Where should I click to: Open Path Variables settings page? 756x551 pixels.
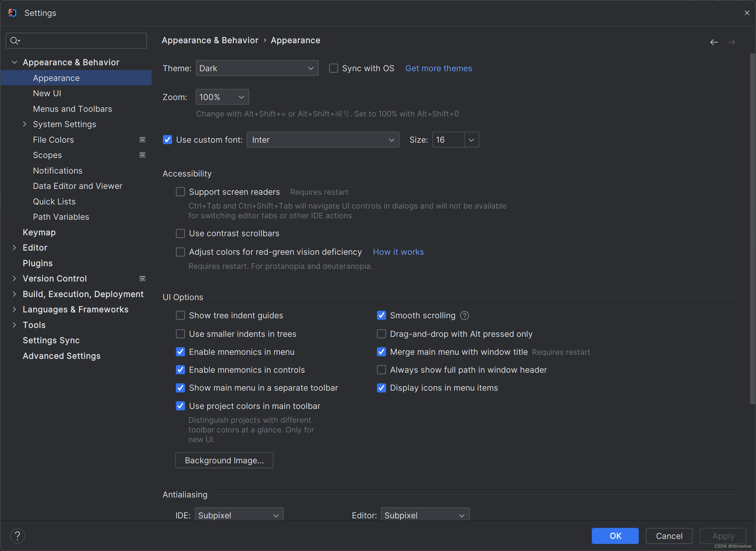pyautogui.click(x=61, y=217)
